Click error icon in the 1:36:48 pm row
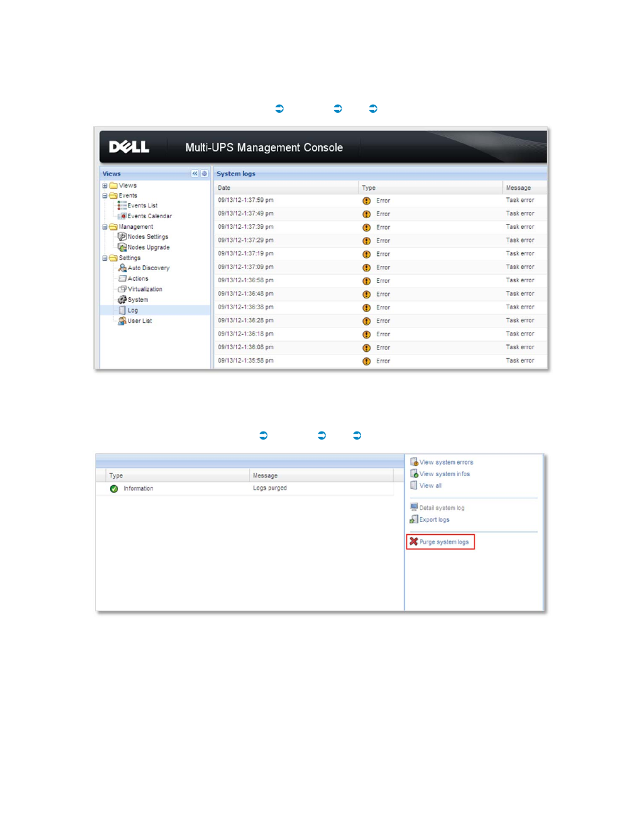 tap(367, 294)
